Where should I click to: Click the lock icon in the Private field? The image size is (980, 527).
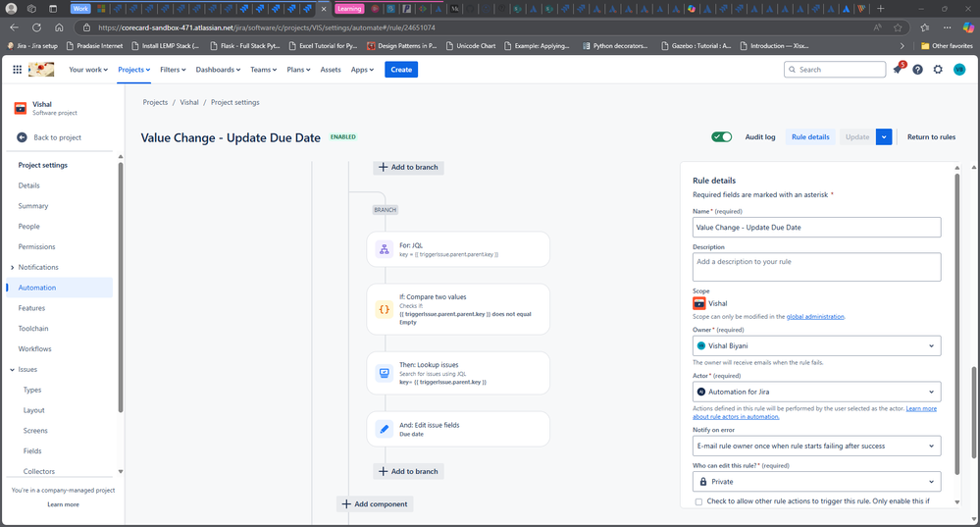pyautogui.click(x=703, y=482)
